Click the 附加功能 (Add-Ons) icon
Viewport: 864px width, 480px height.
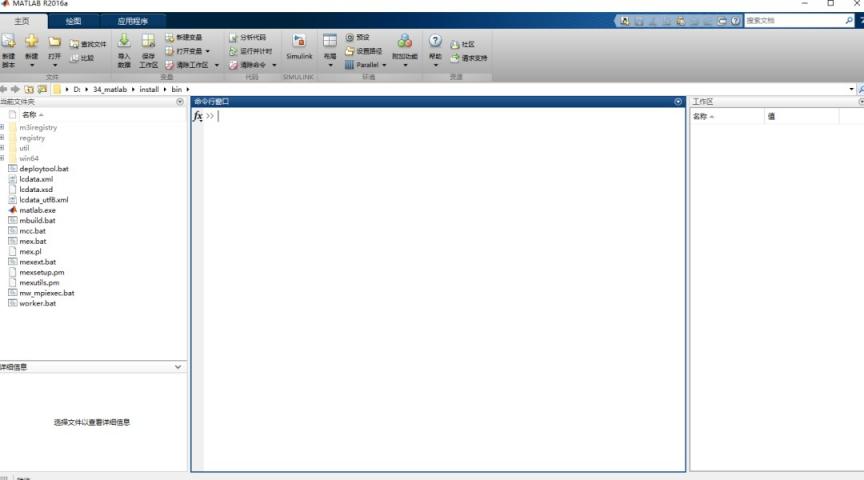coord(405,41)
